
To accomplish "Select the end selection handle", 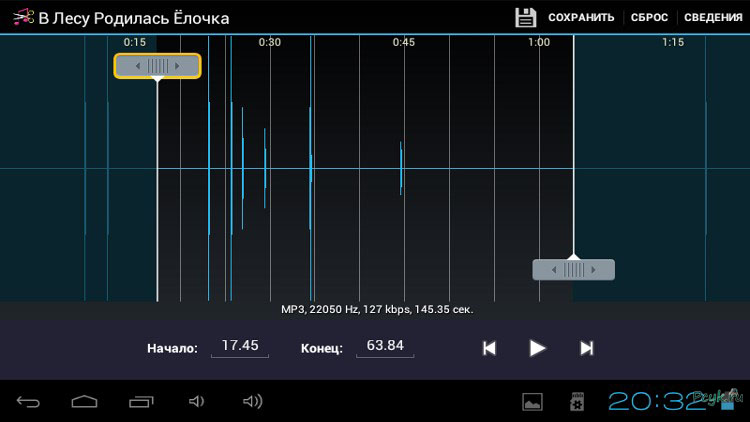I will click(573, 270).
